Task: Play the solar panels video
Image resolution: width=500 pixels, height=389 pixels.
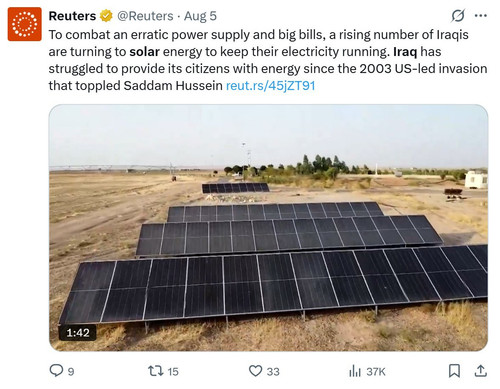Action: 268,228
